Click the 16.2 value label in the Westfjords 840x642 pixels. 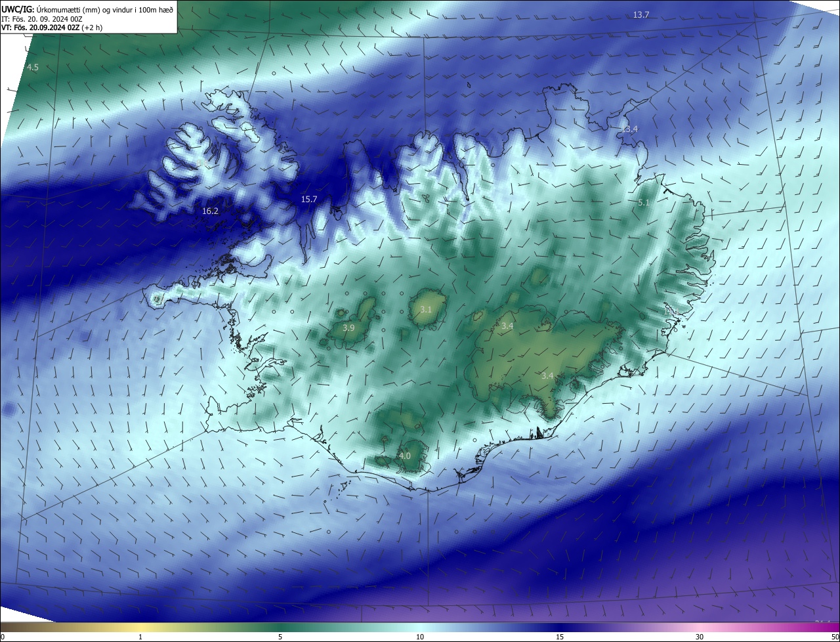[210, 211]
